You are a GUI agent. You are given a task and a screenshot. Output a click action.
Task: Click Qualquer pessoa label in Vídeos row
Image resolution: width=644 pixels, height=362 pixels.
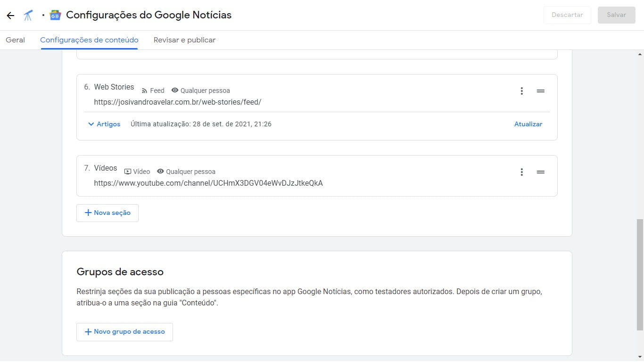pos(190,172)
